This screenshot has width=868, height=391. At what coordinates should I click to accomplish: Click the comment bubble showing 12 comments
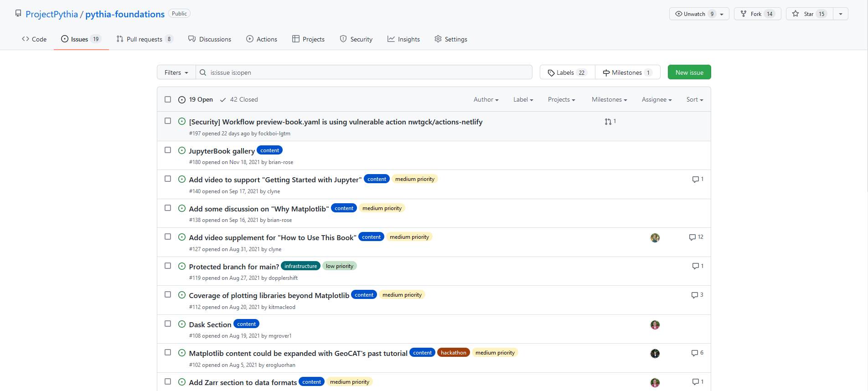[693, 237]
